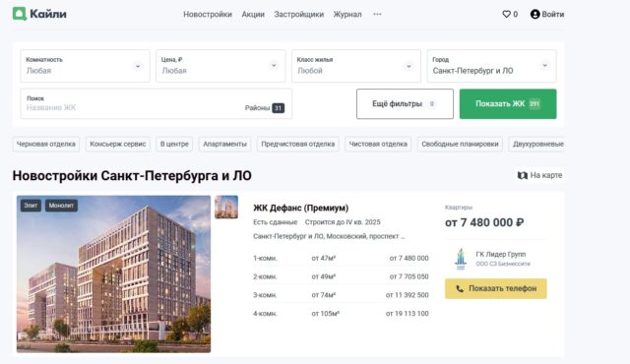Click ГК Лидер Групп developer name

tap(501, 254)
